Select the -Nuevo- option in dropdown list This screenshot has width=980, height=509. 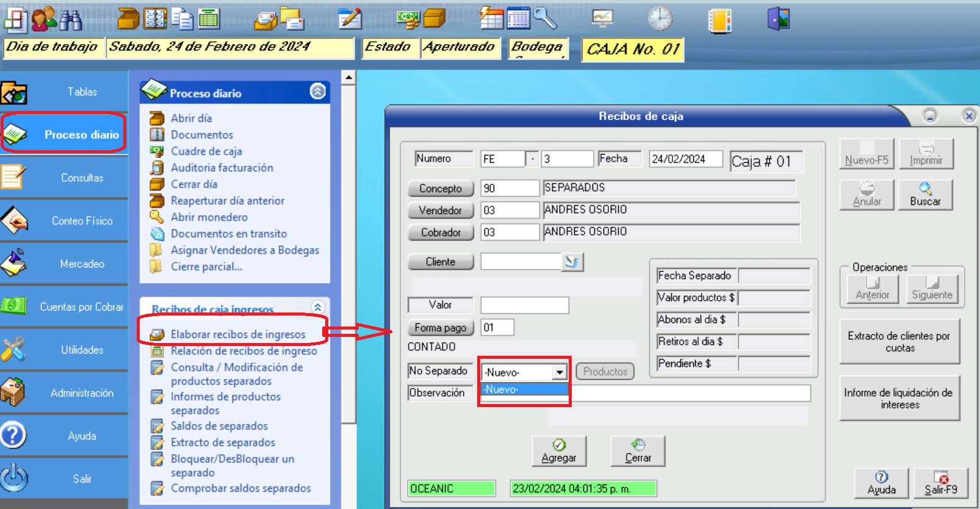click(524, 389)
